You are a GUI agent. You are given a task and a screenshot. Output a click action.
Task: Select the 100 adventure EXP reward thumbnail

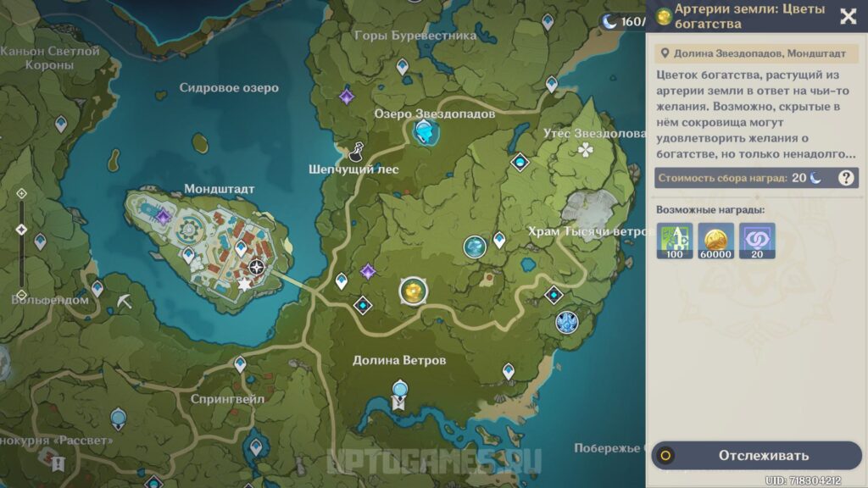(675, 241)
